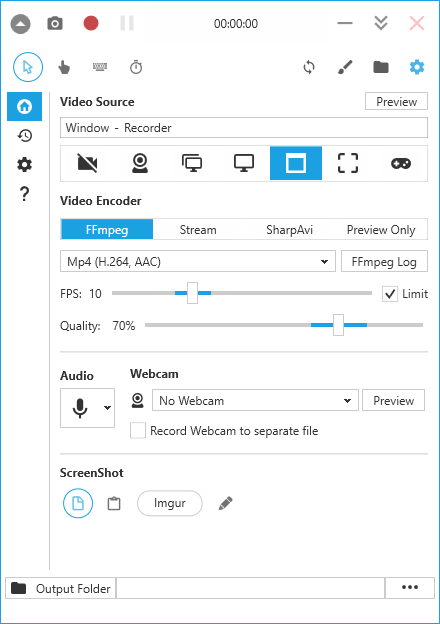
Task: Click the pause recording button
Action: point(127,23)
